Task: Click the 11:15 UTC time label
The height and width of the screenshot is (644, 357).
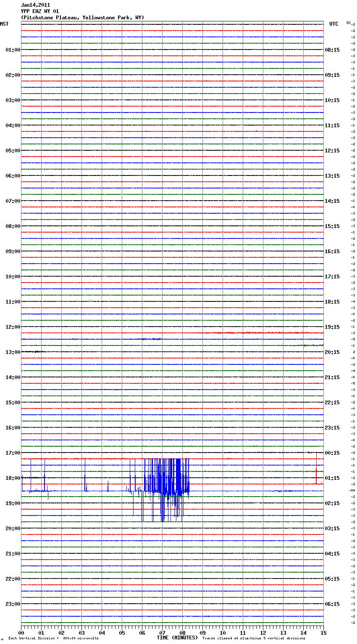Action: point(332,126)
